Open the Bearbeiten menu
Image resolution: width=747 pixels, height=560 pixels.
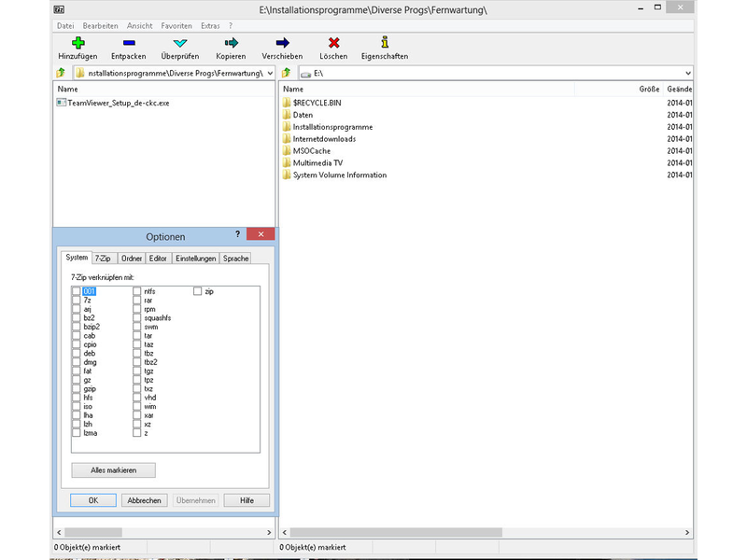[101, 26]
